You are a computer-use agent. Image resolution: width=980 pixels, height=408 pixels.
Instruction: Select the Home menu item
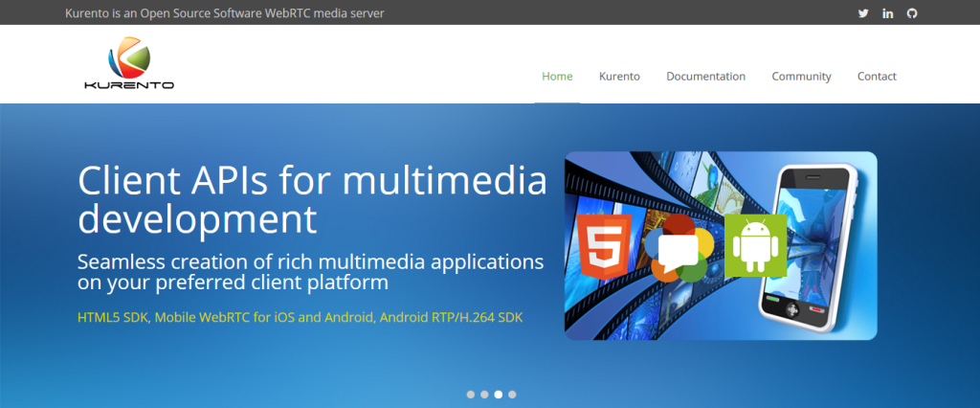click(x=557, y=77)
